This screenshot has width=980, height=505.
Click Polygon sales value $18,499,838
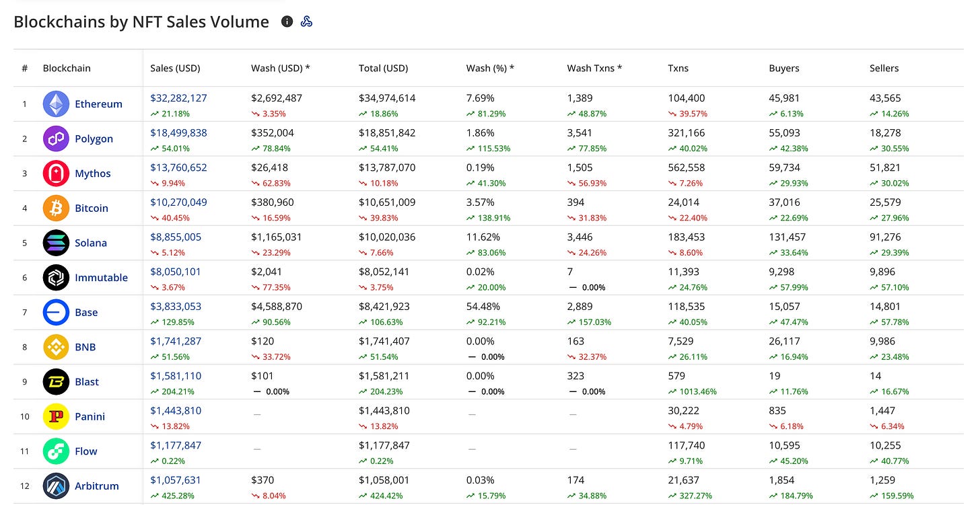pyautogui.click(x=178, y=133)
